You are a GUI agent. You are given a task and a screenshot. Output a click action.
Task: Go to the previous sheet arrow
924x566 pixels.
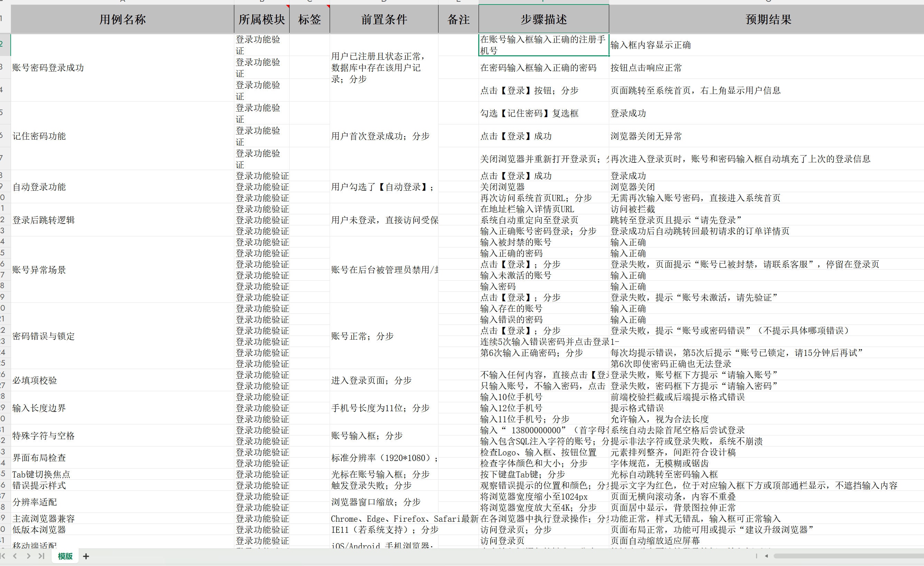[x=15, y=556]
